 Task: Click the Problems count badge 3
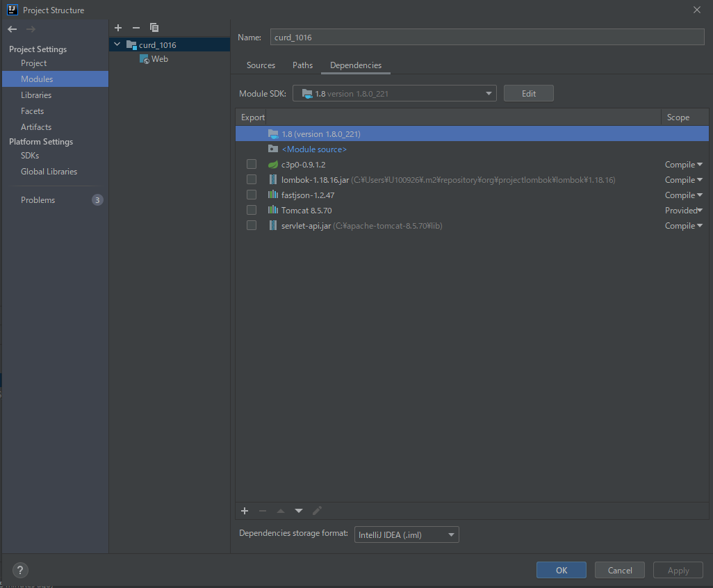tap(97, 200)
